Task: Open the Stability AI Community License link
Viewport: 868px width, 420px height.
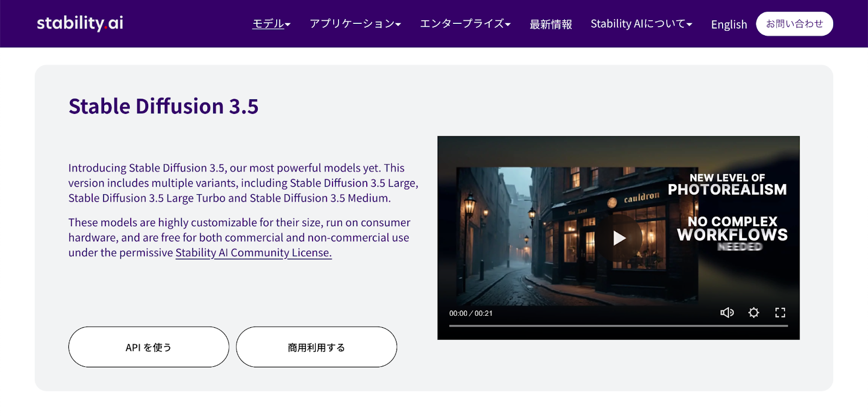Action: pos(253,253)
